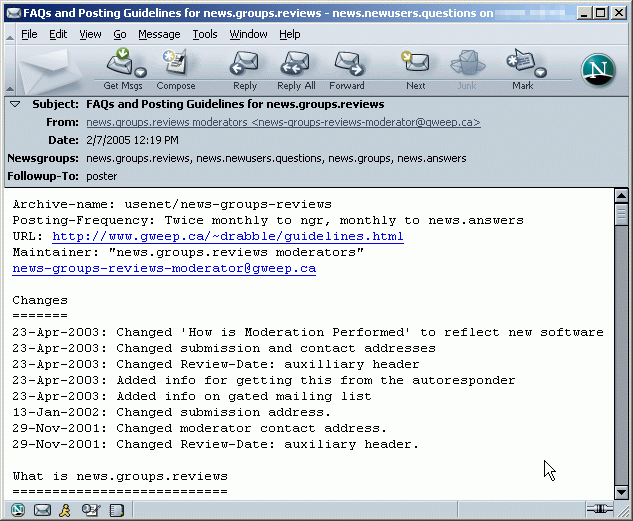Viewport: 633px width, 521px height.
Task: Compose a new message
Action: [x=175, y=66]
